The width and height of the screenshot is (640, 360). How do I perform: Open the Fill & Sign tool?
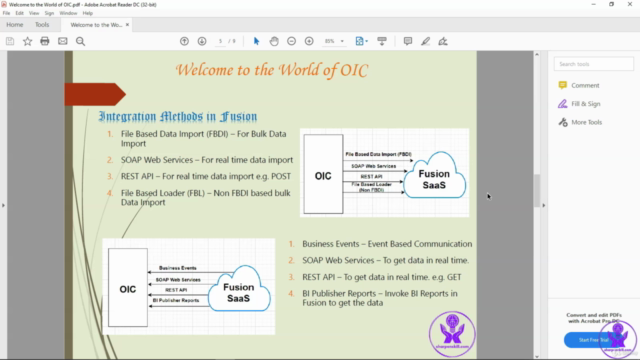(586, 104)
